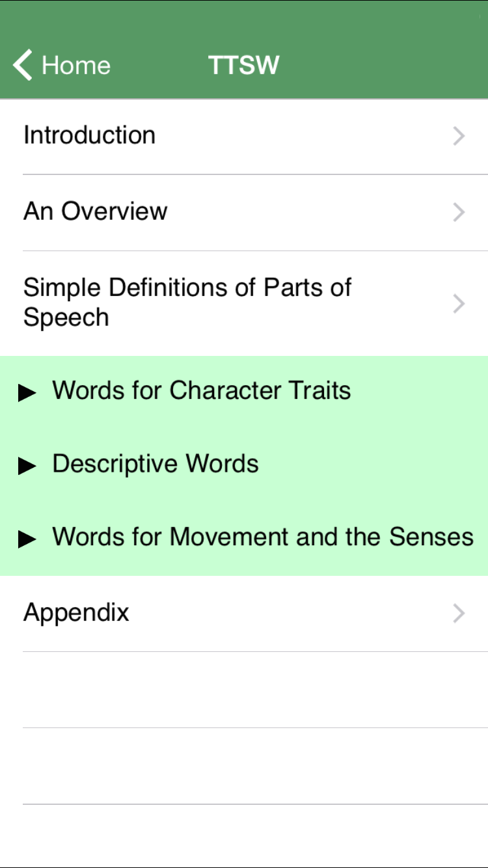Click the chevron on Appendix row
488x868 pixels.
click(x=459, y=613)
